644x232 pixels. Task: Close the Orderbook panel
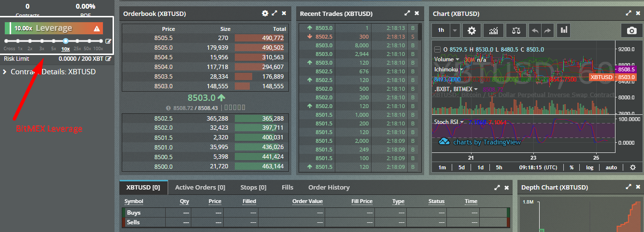click(x=284, y=14)
